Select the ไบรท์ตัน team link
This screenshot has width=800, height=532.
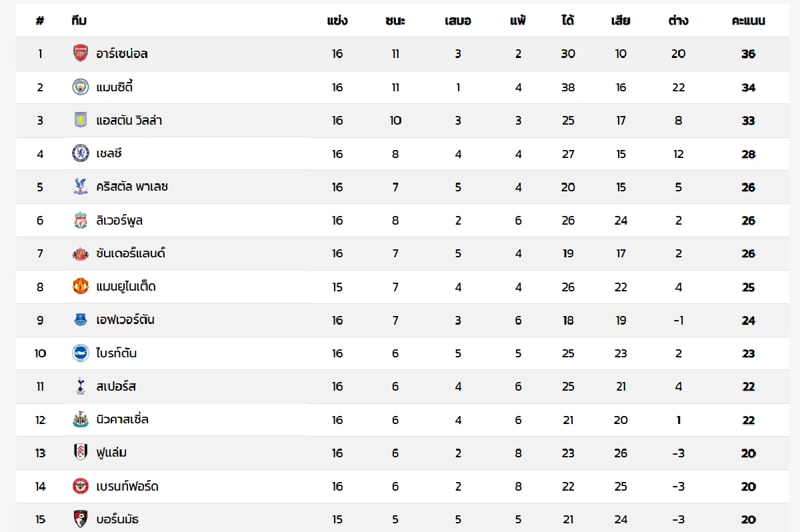pos(117,353)
